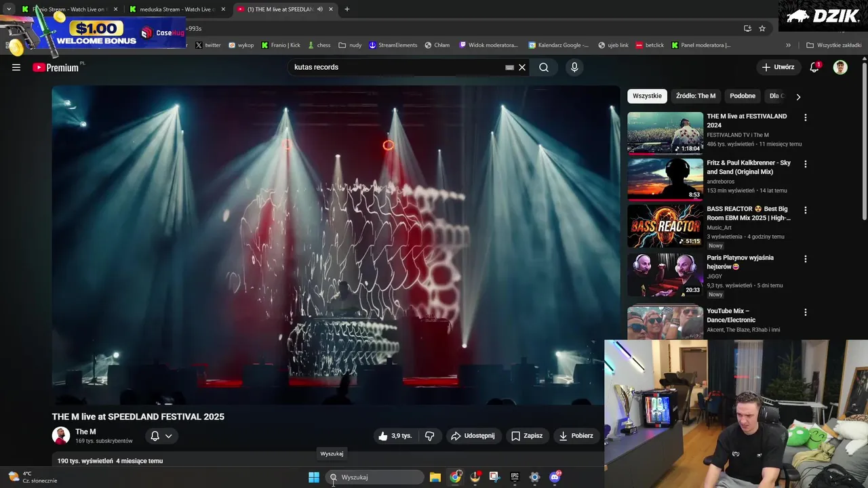Viewport: 868px width, 488px height.
Task: Close the meduska Stream tab
Action: pos(223,9)
